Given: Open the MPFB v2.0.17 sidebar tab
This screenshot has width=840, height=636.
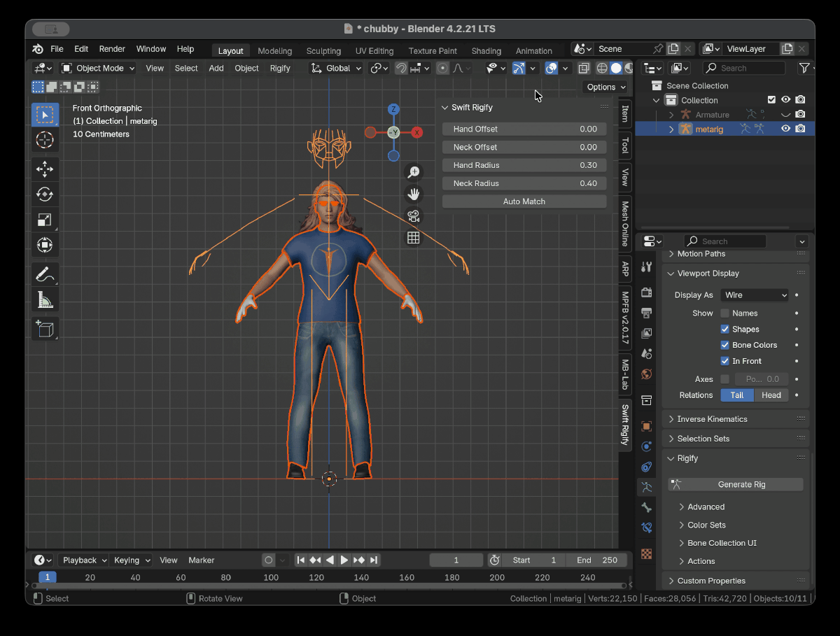Looking at the screenshot, I should (625, 317).
